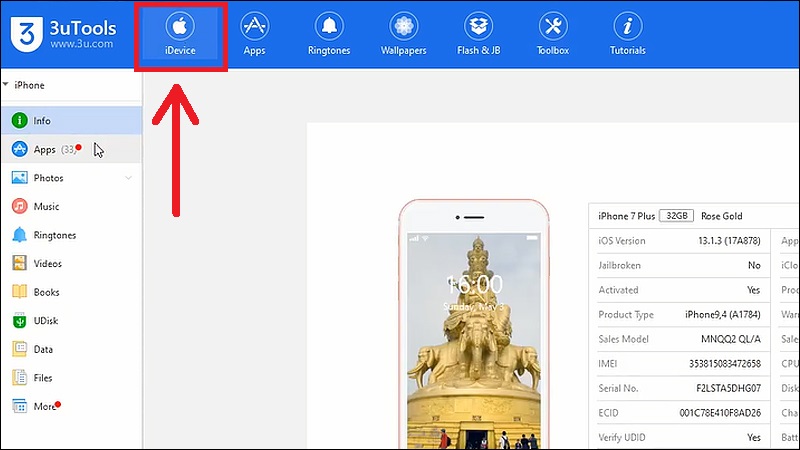The height and width of the screenshot is (450, 800).
Task: Open Apps (33) in the sidebar
Action: (x=71, y=149)
